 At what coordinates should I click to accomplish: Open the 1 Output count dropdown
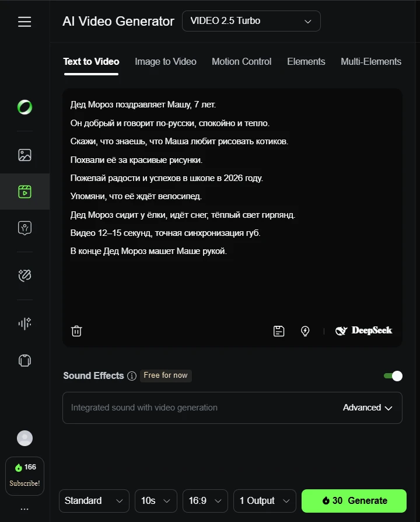[x=265, y=501]
